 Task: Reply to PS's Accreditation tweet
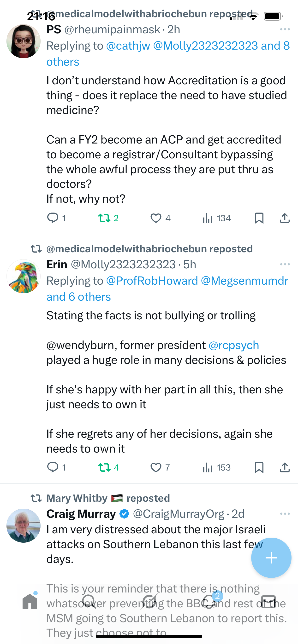tap(53, 218)
